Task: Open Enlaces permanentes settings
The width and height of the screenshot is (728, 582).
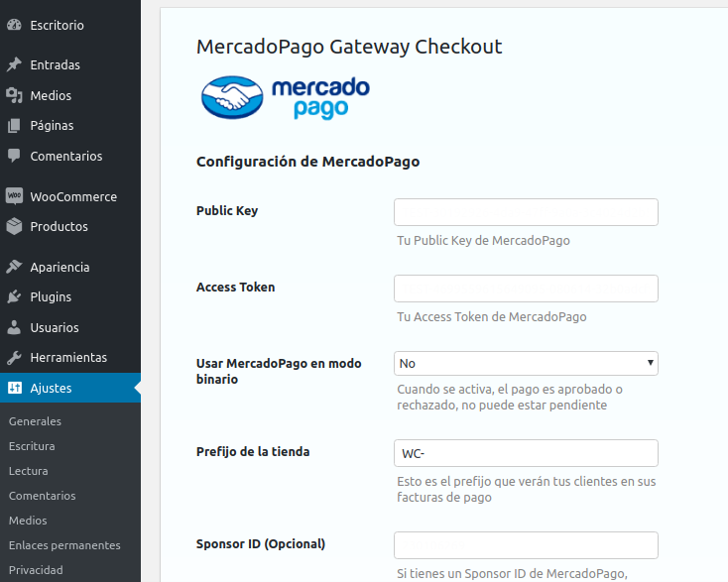Action: click(64, 545)
